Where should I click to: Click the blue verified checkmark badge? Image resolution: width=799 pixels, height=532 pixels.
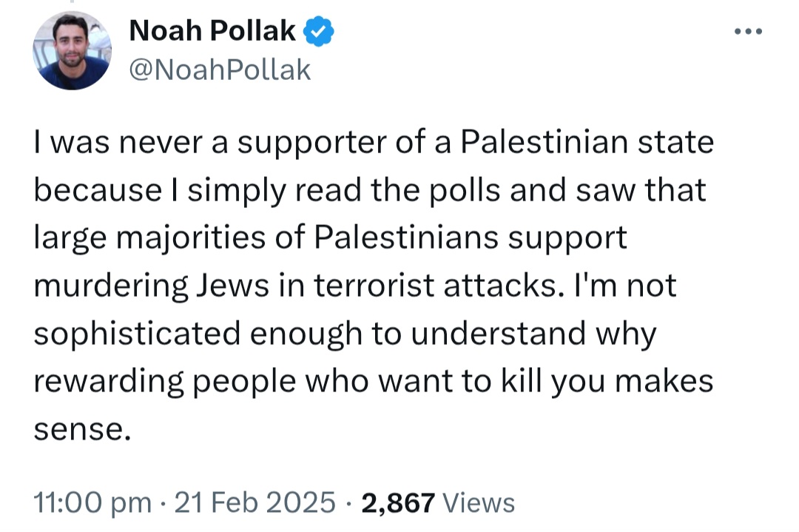click(x=320, y=32)
